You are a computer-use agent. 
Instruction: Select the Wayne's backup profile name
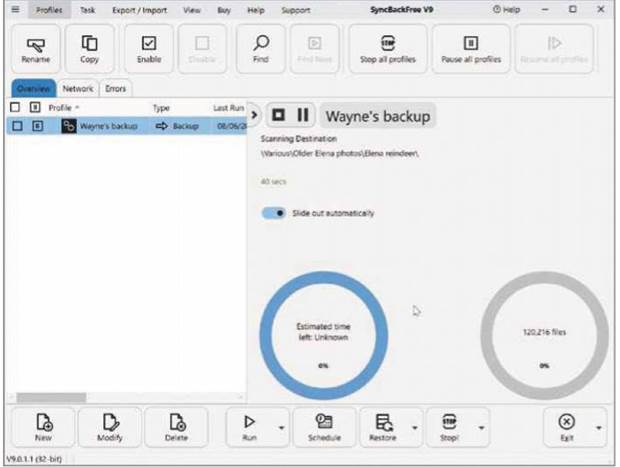pos(109,126)
